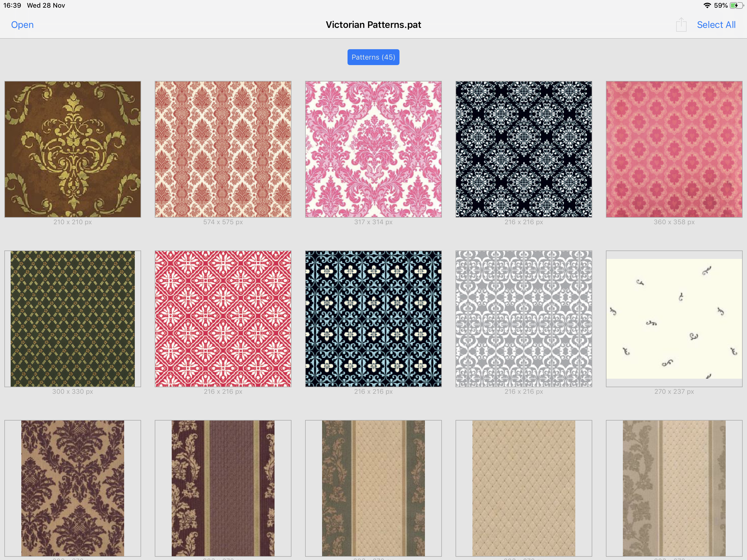
Task: Select the purple damask on tan pattern
Action: [73, 488]
